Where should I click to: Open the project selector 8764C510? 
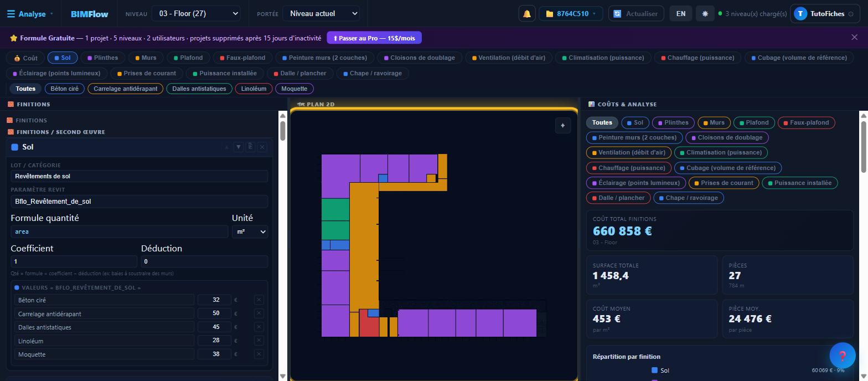coord(571,14)
